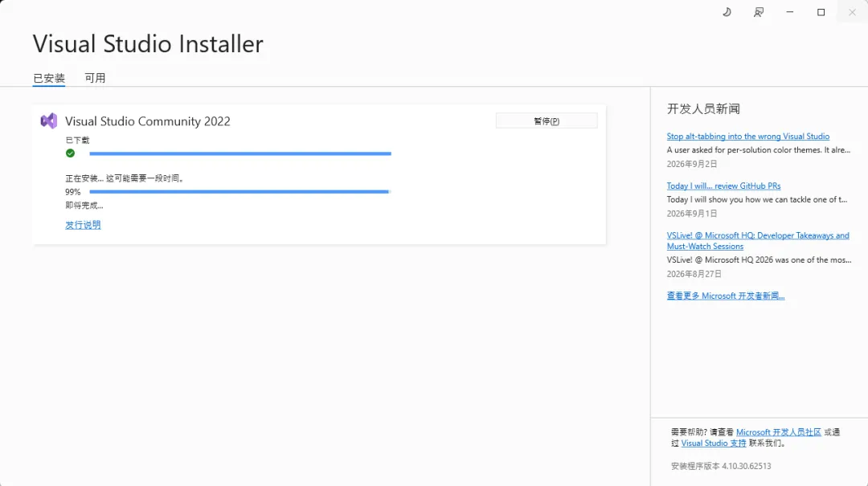
Task: Close the Visual Studio Installer window
Action: click(x=852, y=12)
